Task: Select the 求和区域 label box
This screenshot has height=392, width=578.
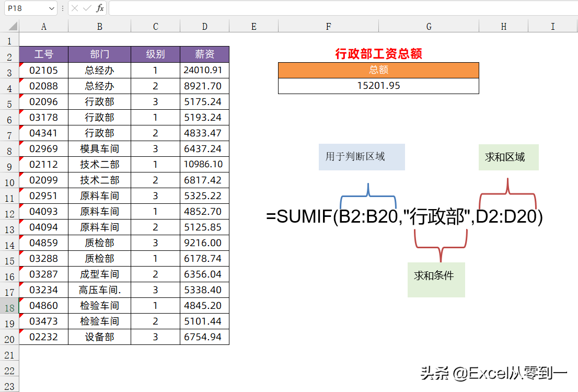Action: pos(508,157)
